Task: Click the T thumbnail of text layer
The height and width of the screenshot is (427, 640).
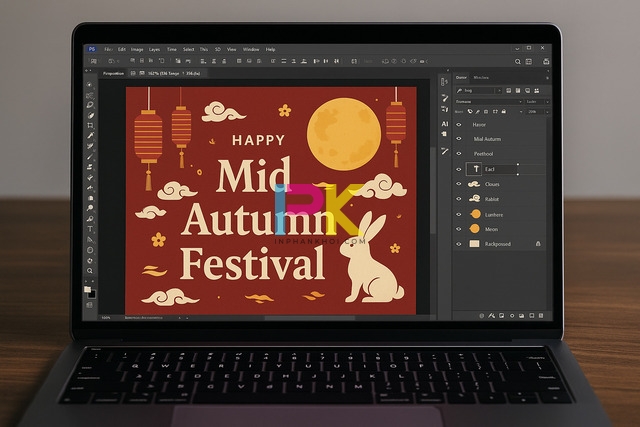Action: pos(475,170)
